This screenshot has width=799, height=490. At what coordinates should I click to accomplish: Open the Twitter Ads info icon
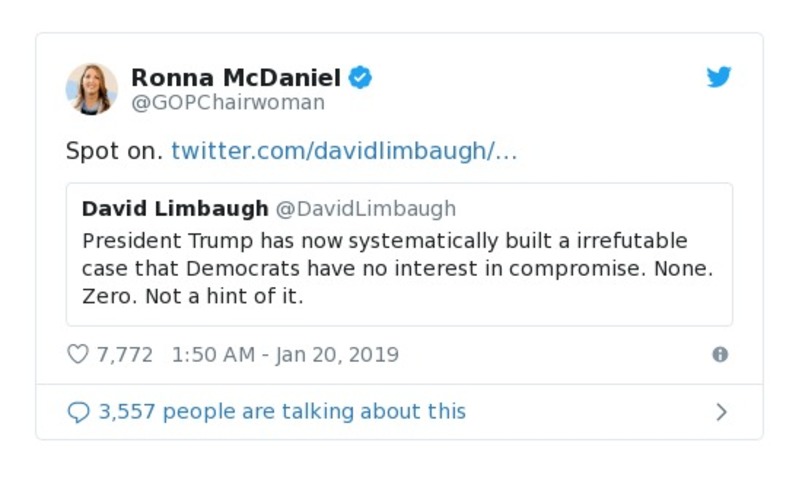click(719, 354)
